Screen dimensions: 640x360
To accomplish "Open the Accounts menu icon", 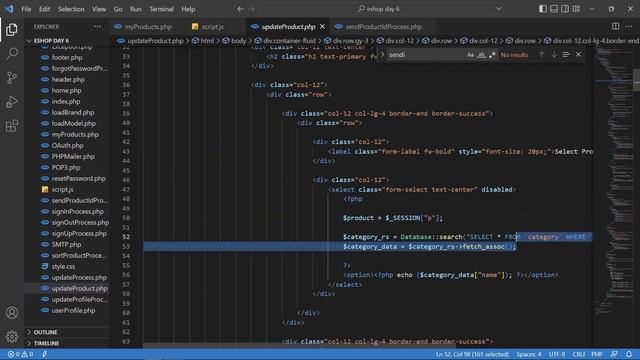I will click(12, 313).
